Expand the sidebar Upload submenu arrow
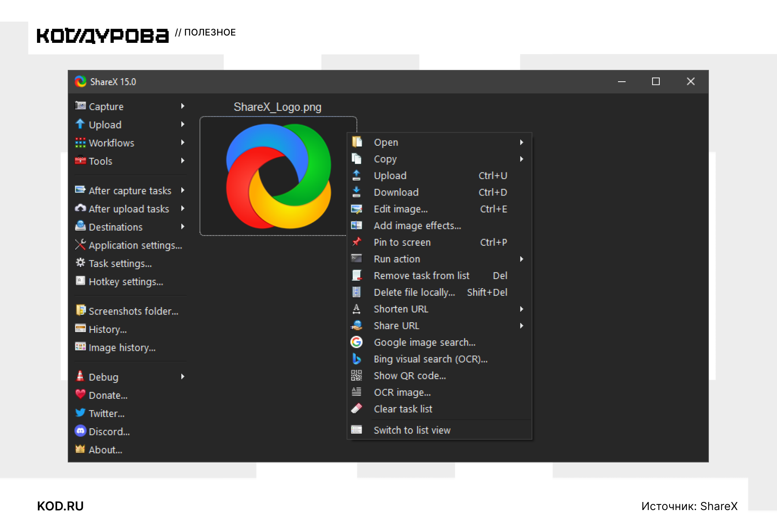Image resolution: width=777 pixels, height=532 pixels. pos(182,124)
